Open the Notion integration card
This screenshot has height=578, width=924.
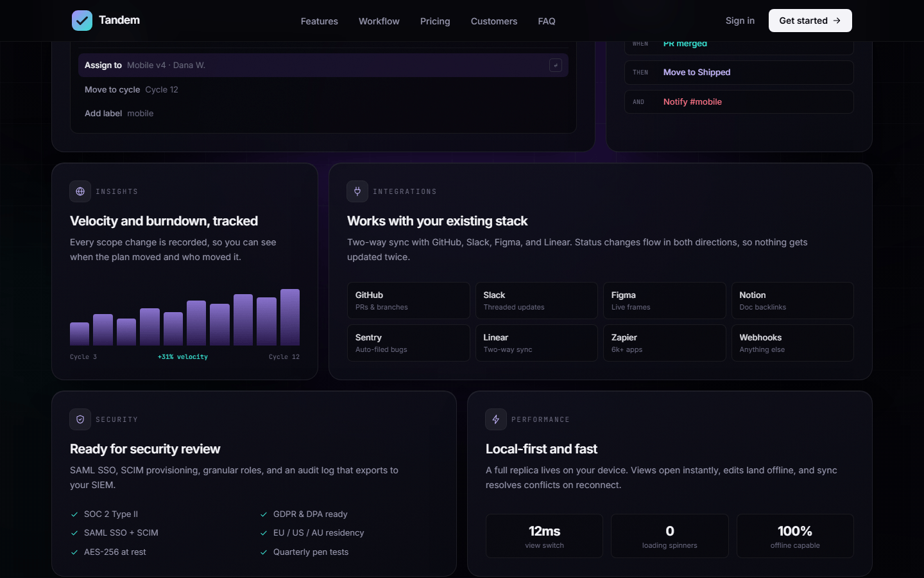[792, 301]
